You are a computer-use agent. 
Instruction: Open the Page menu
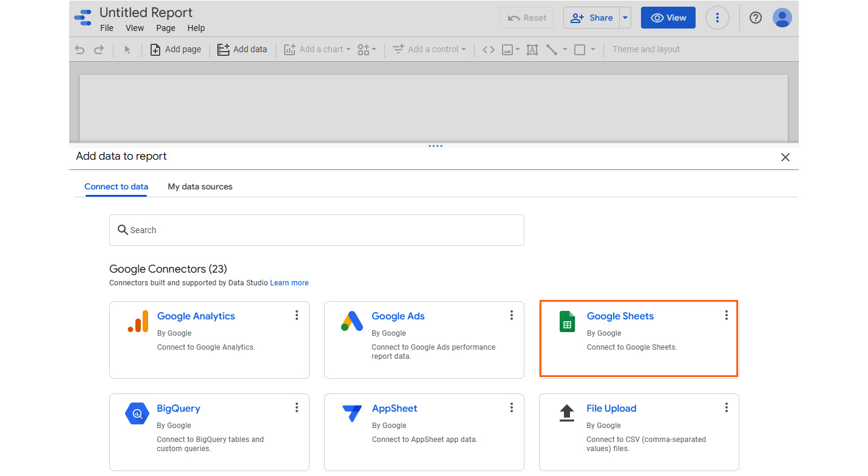coord(166,28)
